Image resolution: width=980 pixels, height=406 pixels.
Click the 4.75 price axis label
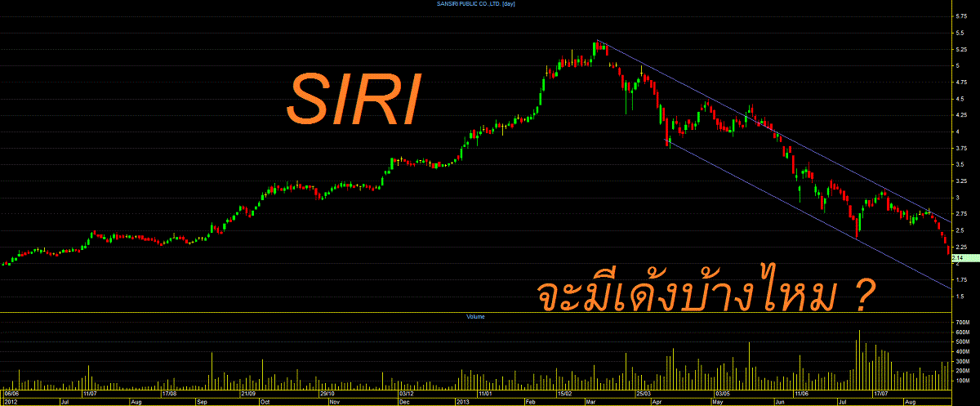pos(960,82)
